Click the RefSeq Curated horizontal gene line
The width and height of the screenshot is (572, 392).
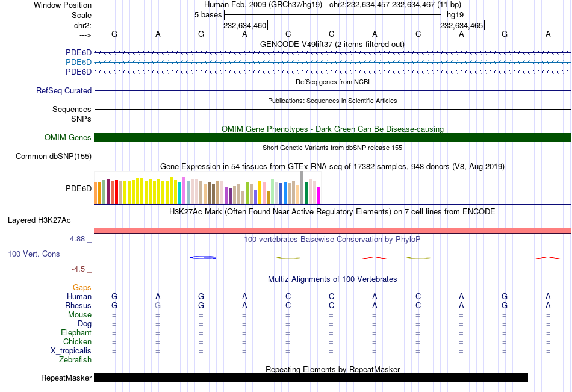(332, 90)
